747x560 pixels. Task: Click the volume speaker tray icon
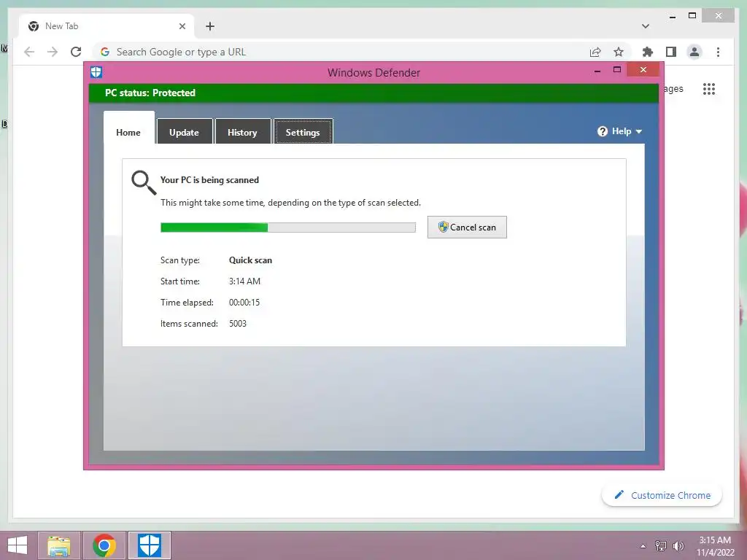pos(678,546)
